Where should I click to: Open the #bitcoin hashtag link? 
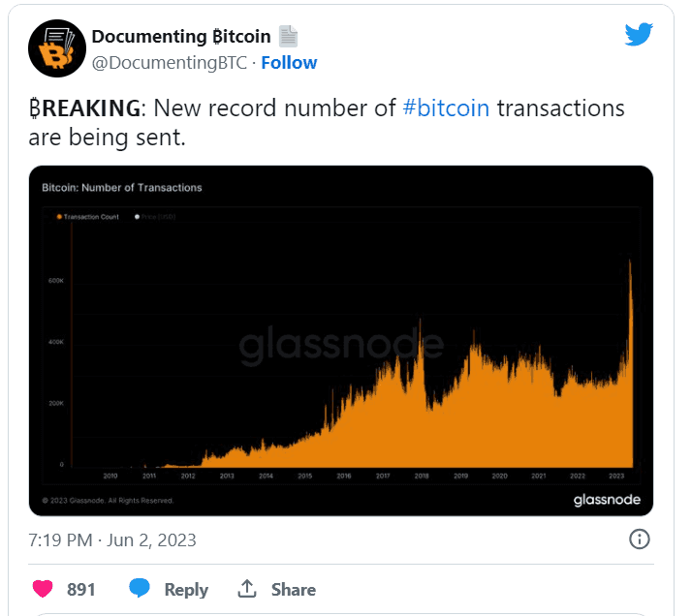446,108
